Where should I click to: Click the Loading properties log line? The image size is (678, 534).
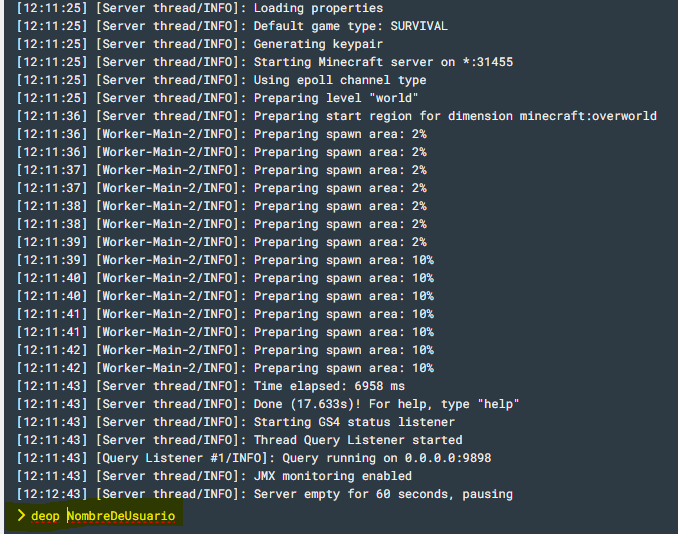[200, 8]
